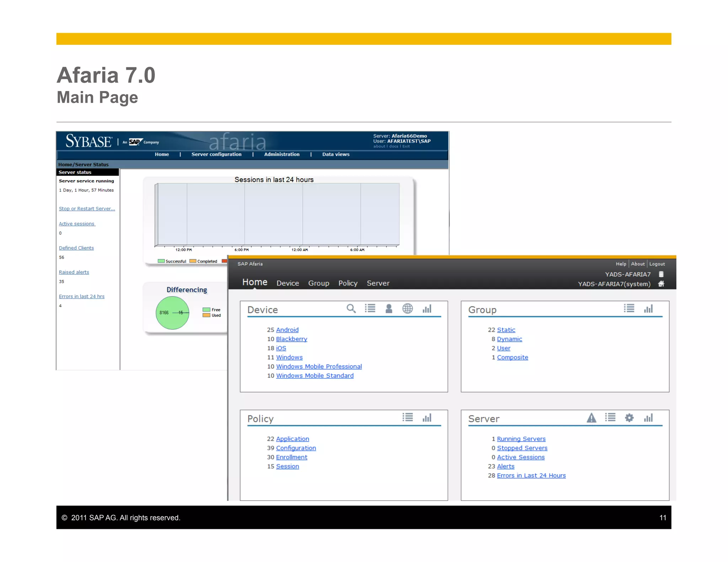Image resolution: width=728 pixels, height=562 pixels.
Task: Switch to the Group tab
Action: click(x=318, y=283)
